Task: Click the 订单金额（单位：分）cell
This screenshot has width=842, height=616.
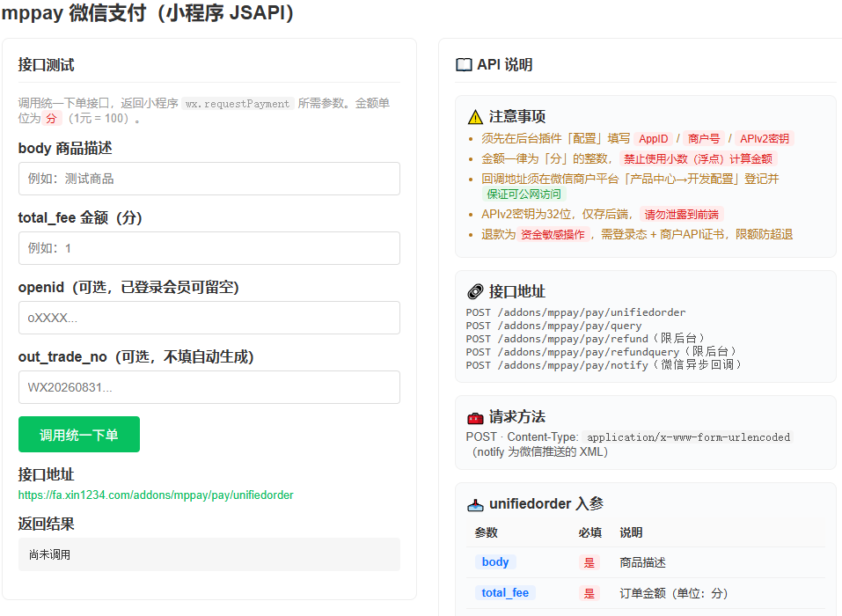Action: (x=673, y=593)
